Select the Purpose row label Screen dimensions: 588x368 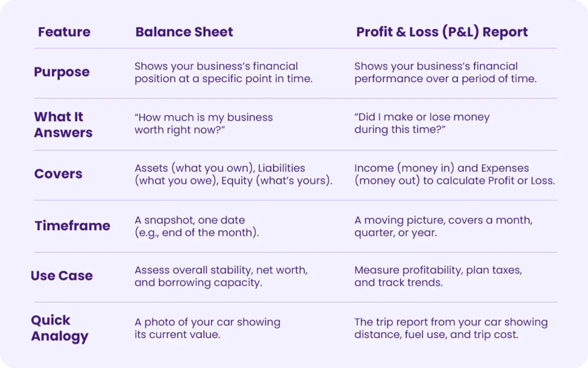click(62, 72)
